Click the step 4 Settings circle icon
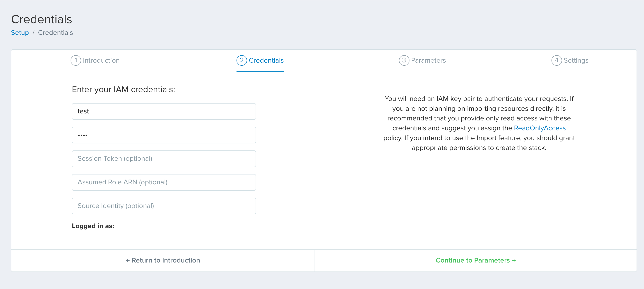 point(557,60)
